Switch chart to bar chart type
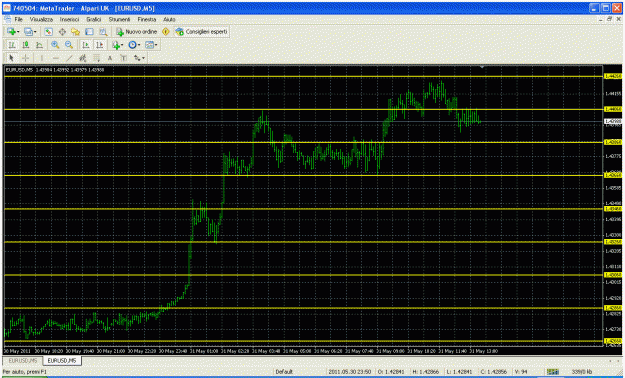The height and width of the screenshot is (378, 625). [x=12, y=45]
